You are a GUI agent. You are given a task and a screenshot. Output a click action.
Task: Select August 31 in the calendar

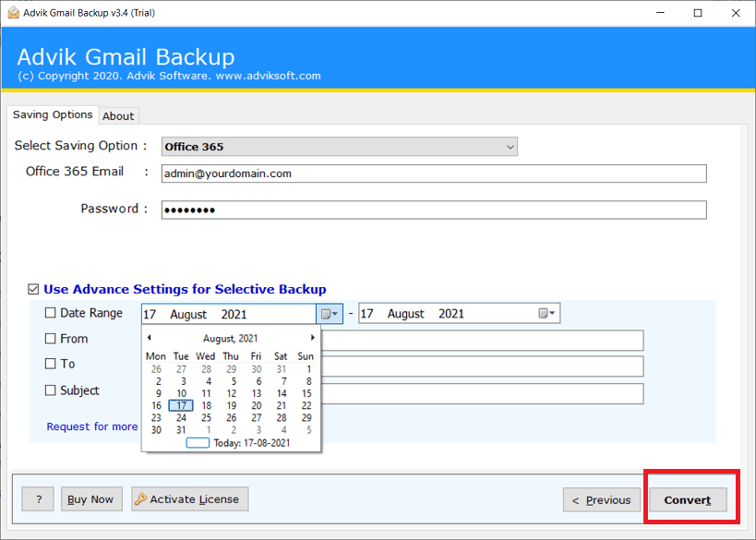[x=181, y=429]
